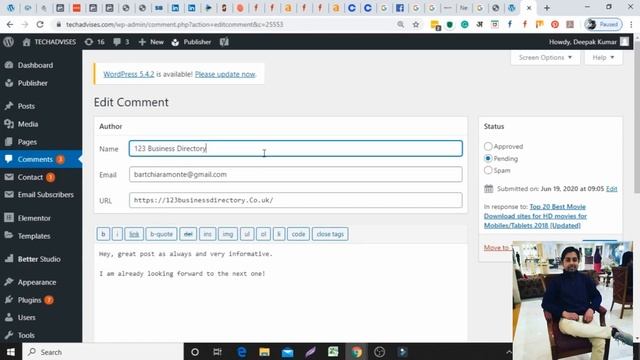640x360 pixels.
Task: Open Chrome profile Paused button
Action: [x=603, y=24]
